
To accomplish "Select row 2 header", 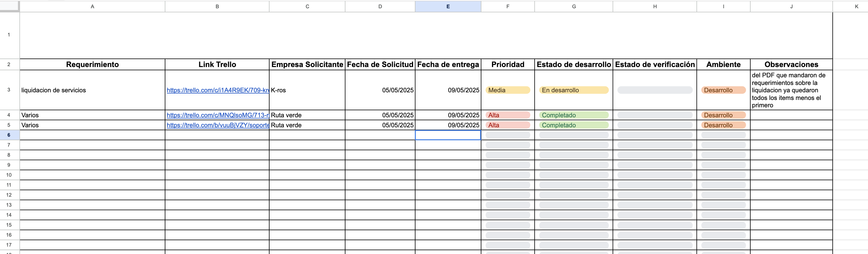I will point(9,64).
